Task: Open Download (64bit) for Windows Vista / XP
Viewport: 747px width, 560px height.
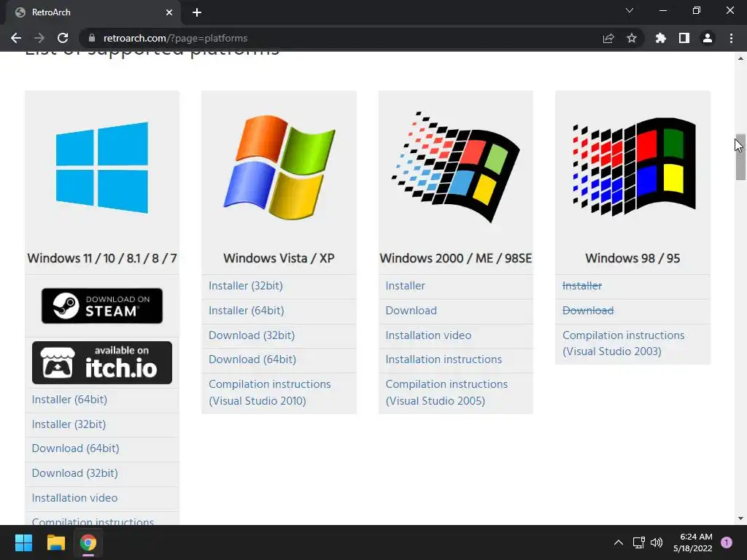Action: [x=252, y=359]
